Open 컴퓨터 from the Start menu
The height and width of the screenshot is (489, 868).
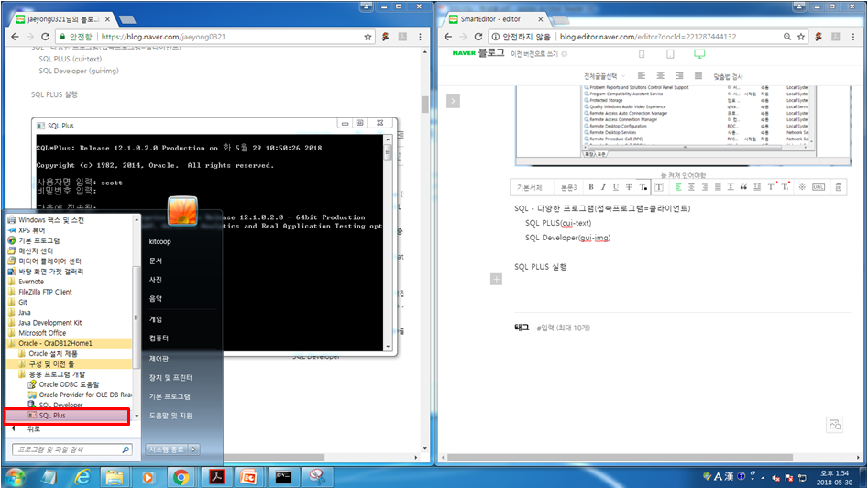coord(159,339)
